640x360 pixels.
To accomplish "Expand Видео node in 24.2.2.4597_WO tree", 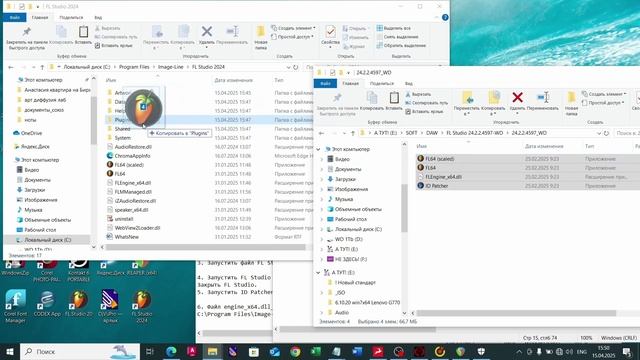I will click(x=322, y=159).
